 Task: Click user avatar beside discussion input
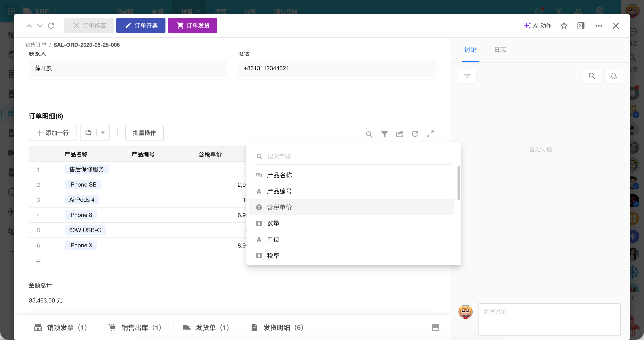coord(465,312)
